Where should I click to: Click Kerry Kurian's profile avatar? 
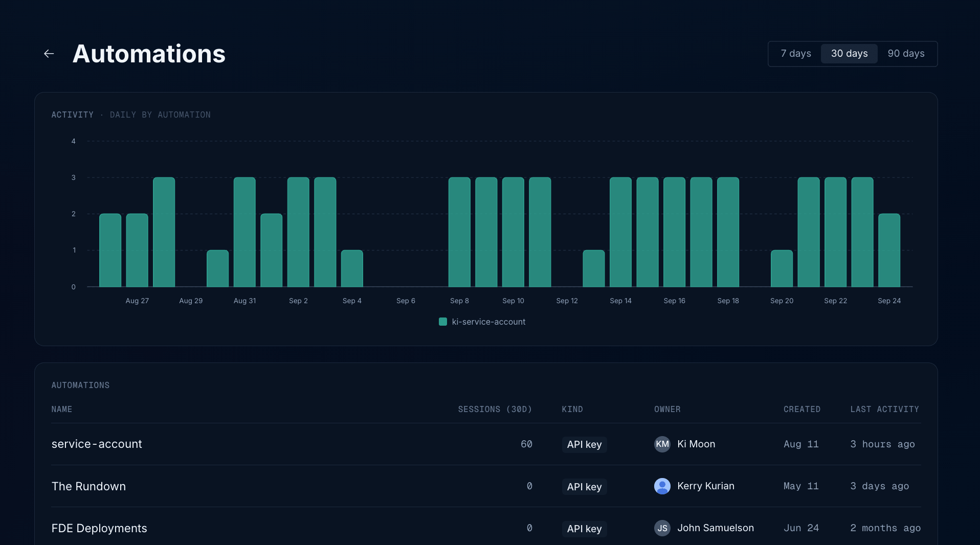click(662, 486)
